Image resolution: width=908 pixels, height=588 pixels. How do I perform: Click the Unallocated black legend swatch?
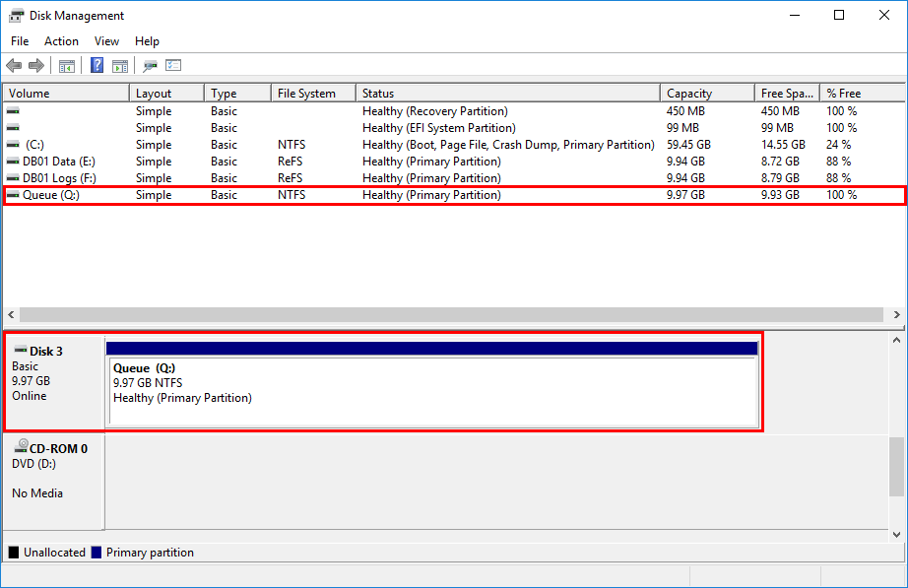coord(12,553)
